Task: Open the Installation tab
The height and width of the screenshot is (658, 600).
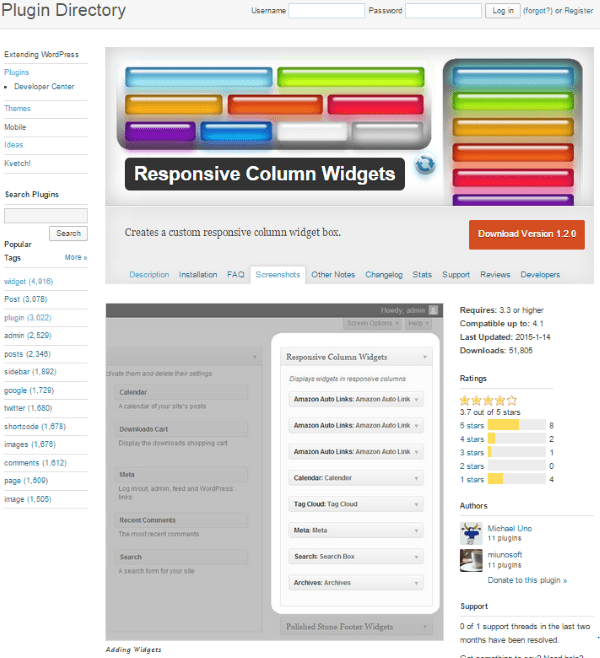Action: click(198, 274)
